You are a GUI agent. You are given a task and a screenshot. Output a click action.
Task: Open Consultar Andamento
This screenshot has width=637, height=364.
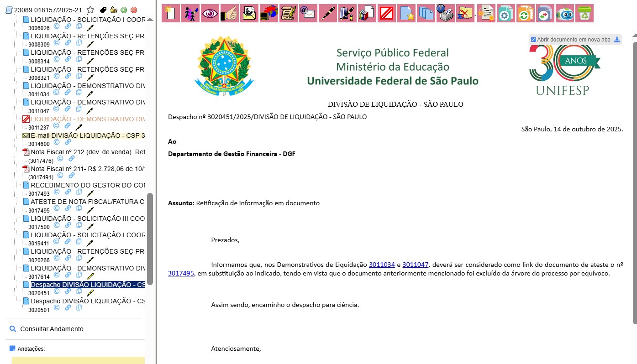(52, 329)
